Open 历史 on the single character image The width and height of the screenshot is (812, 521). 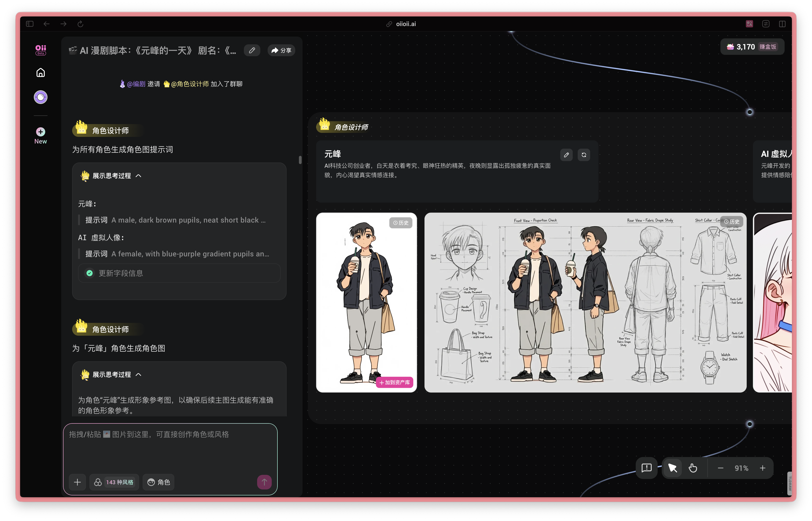pyautogui.click(x=401, y=223)
